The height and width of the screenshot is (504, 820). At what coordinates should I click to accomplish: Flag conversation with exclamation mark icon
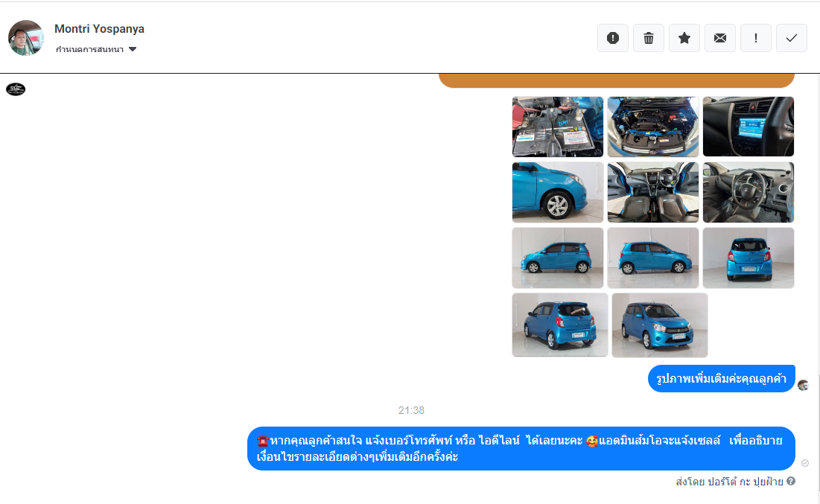point(756,38)
